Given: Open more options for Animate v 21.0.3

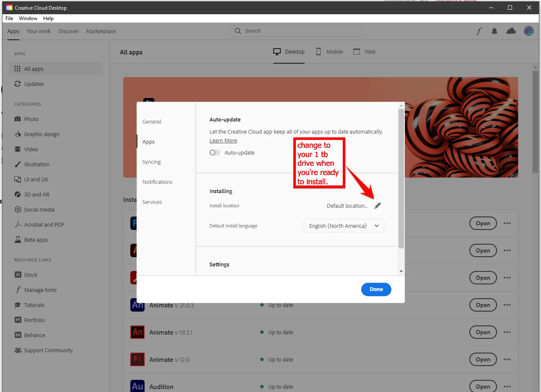Looking at the screenshot, I should coord(507,305).
